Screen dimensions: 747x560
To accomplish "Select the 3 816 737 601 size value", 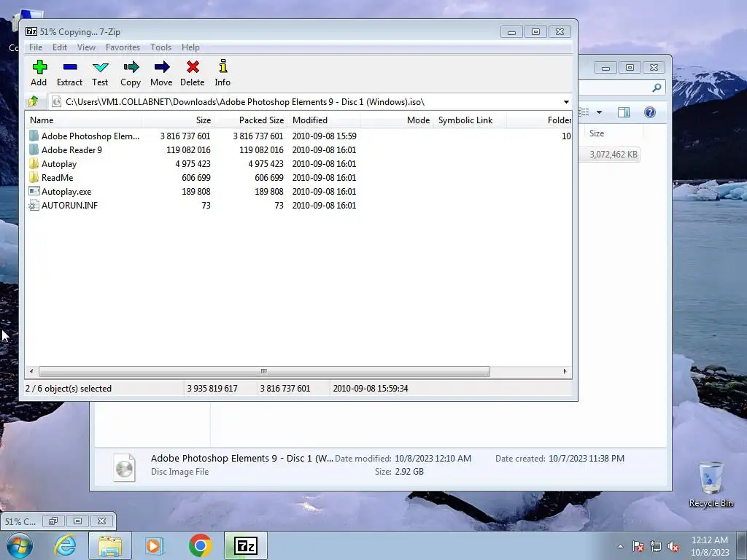I will pos(185,136).
